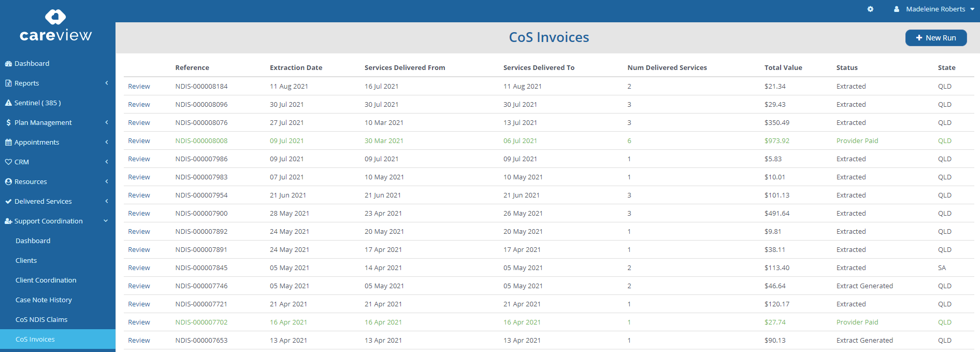Expand the Plan Management chevron
The image size is (980, 352).
[x=107, y=122]
